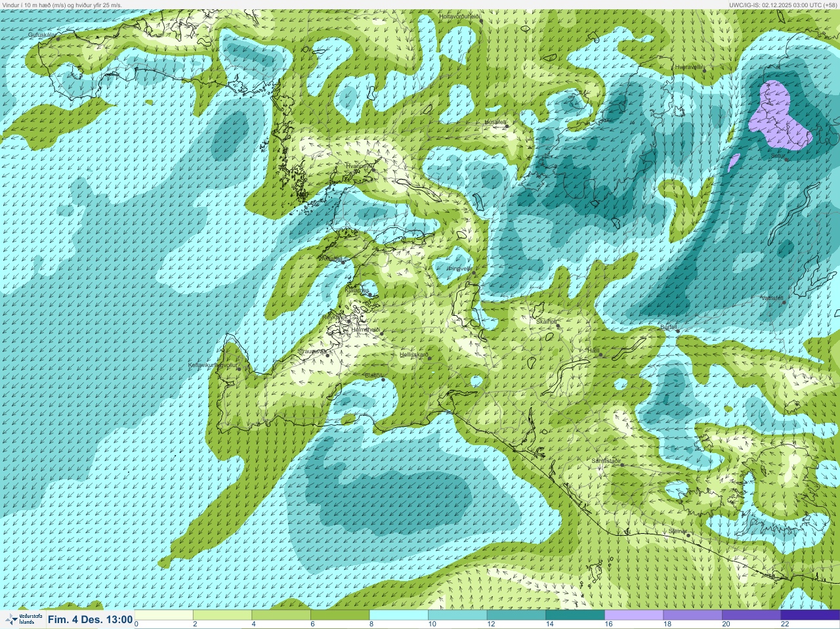Select the 16–18 m/s lavender swatch
This screenshot has width=840, height=629.
(x=633, y=615)
